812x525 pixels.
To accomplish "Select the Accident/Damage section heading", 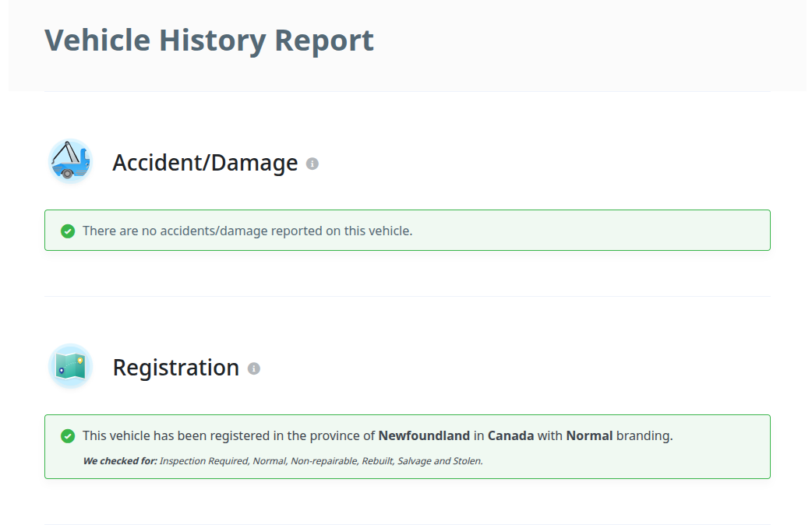I will 205,163.
